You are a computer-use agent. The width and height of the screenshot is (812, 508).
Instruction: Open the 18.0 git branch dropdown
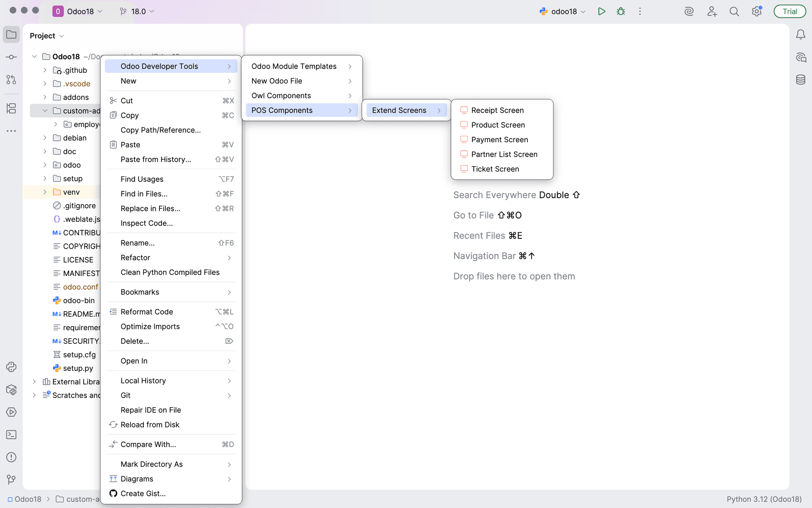coord(137,11)
